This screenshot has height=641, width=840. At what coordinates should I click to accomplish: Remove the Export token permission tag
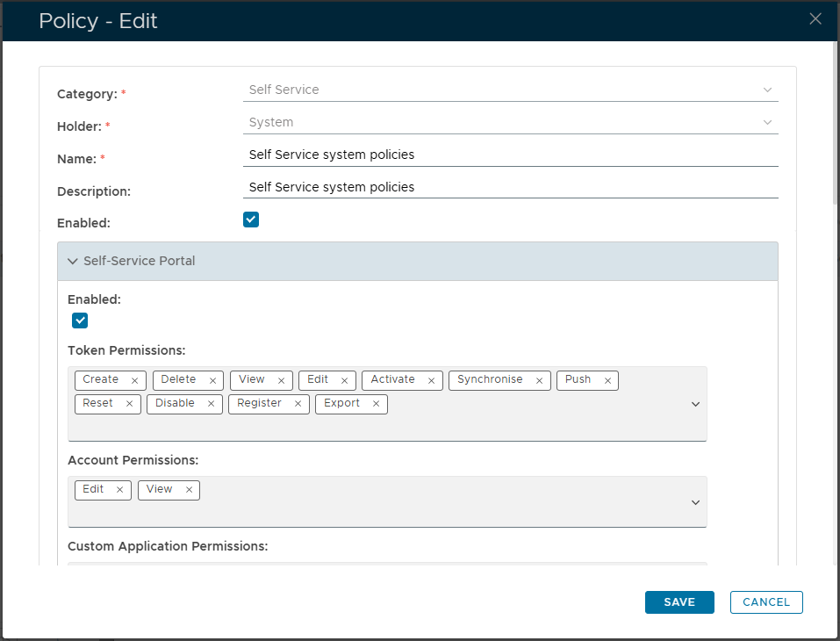pyautogui.click(x=376, y=404)
